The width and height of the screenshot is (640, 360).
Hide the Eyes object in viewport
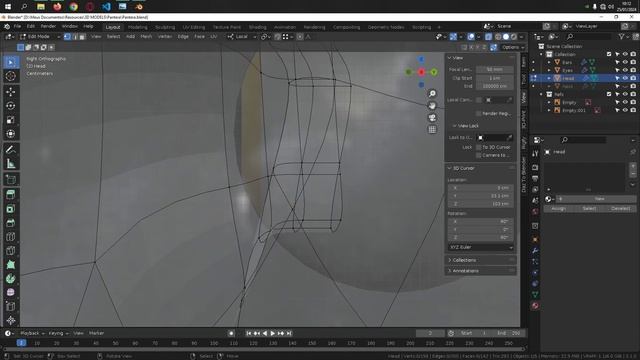pos(625,70)
